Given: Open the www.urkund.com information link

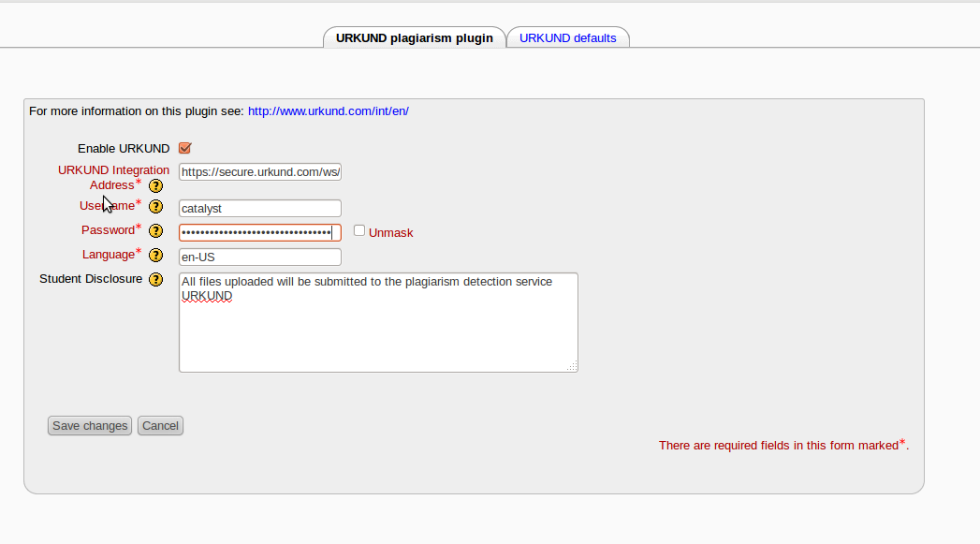Looking at the screenshot, I should 328,110.
